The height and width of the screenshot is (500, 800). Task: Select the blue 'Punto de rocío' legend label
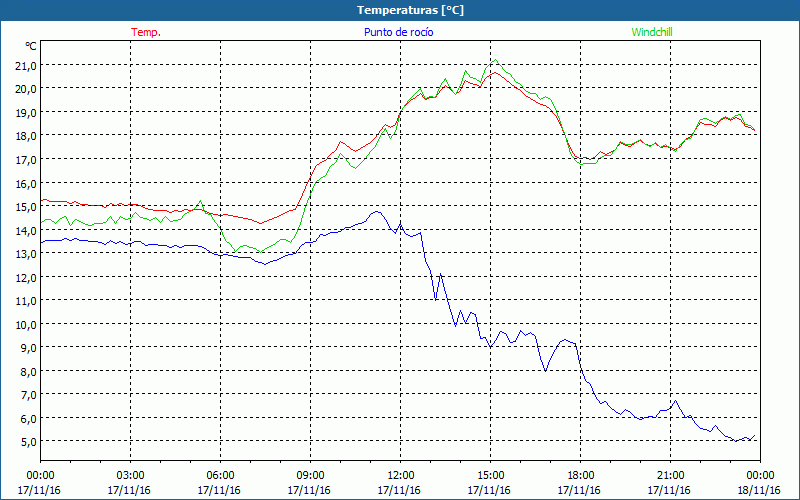398,32
